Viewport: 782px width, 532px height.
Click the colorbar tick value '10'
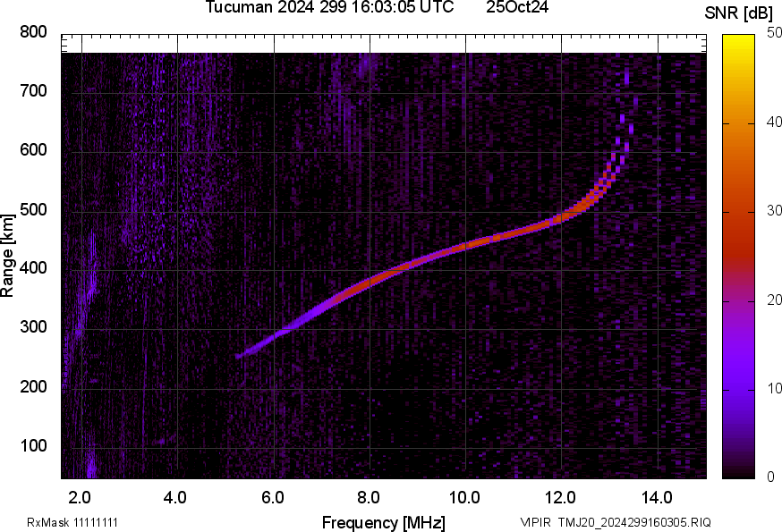[775, 388]
